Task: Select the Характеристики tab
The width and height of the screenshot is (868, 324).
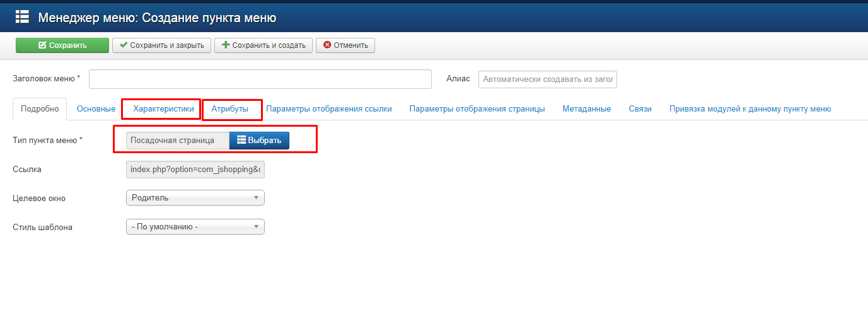Action: pyautogui.click(x=163, y=109)
